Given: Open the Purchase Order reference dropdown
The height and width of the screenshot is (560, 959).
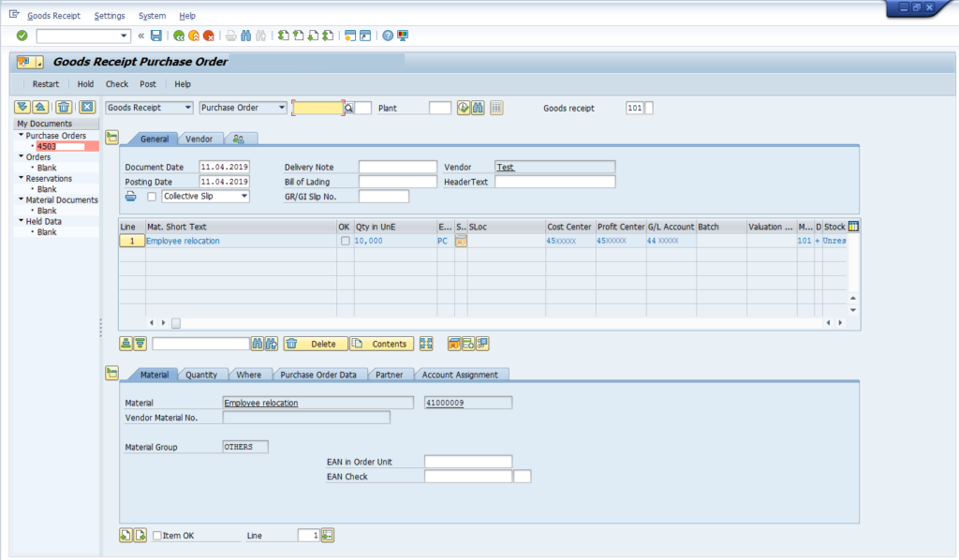Looking at the screenshot, I should (281, 108).
